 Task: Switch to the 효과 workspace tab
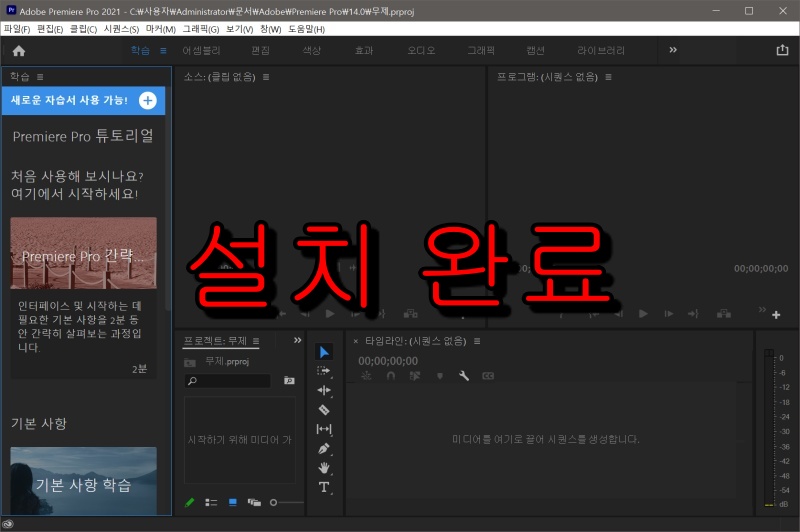click(x=364, y=50)
